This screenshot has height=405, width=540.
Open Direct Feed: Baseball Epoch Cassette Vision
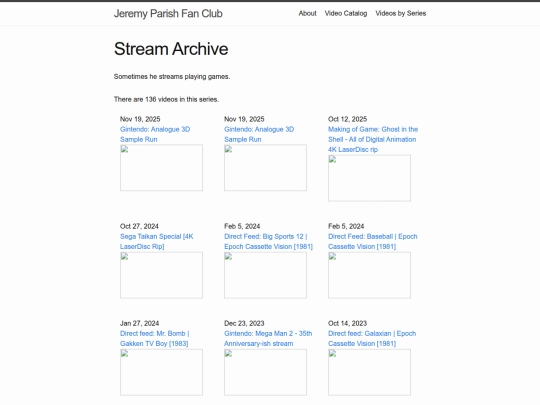pyautogui.click(x=373, y=241)
